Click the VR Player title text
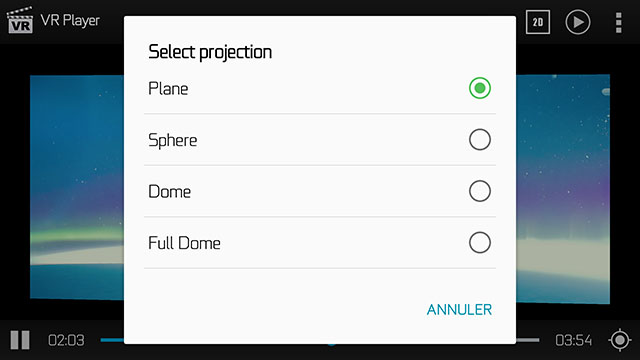The width and height of the screenshot is (640, 360). (70, 20)
